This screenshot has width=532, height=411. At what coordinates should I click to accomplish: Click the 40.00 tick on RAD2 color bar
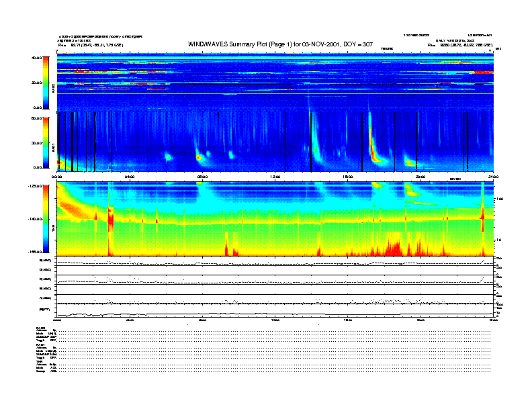(x=36, y=58)
